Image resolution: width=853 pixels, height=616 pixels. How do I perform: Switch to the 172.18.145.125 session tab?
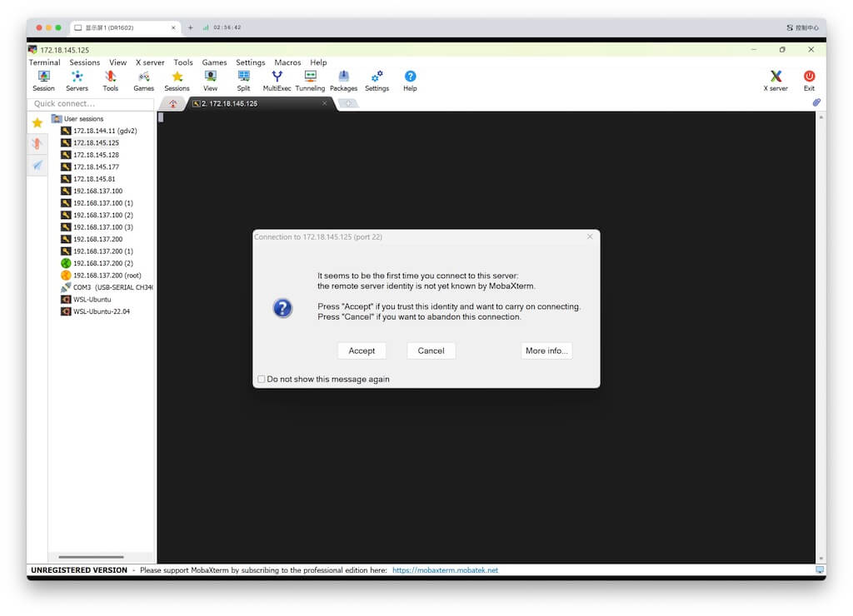(258, 104)
